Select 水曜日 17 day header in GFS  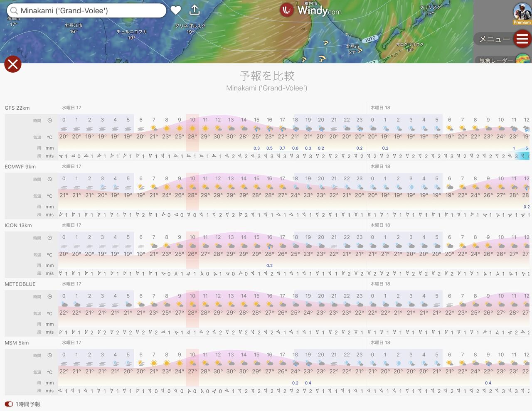[x=71, y=108]
